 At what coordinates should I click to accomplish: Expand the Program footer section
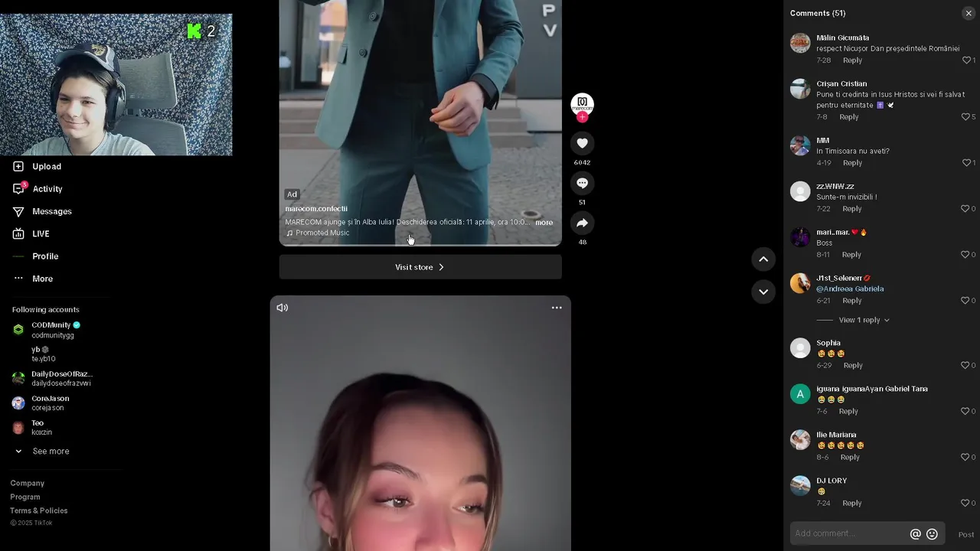(25, 497)
